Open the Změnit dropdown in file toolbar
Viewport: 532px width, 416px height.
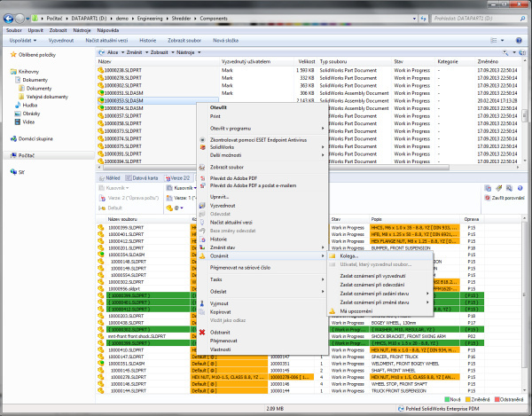tap(137, 52)
